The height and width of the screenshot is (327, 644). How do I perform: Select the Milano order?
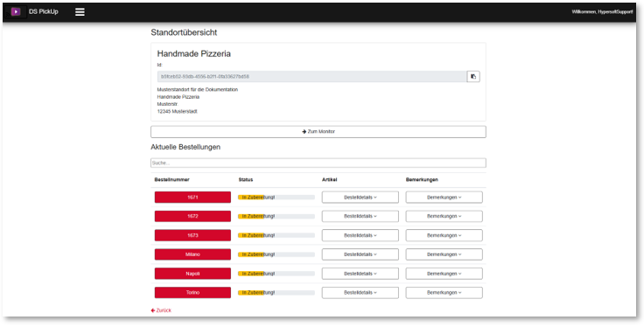(x=192, y=254)
